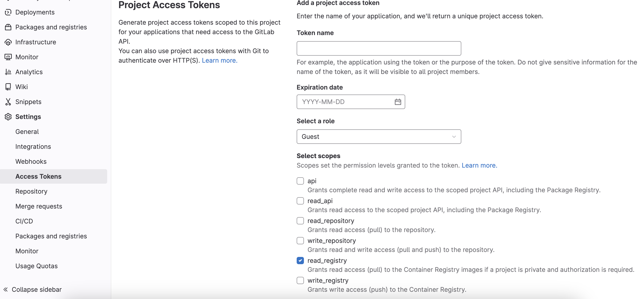
Task: Check the read_api scope checkbox
Action: 300,201
